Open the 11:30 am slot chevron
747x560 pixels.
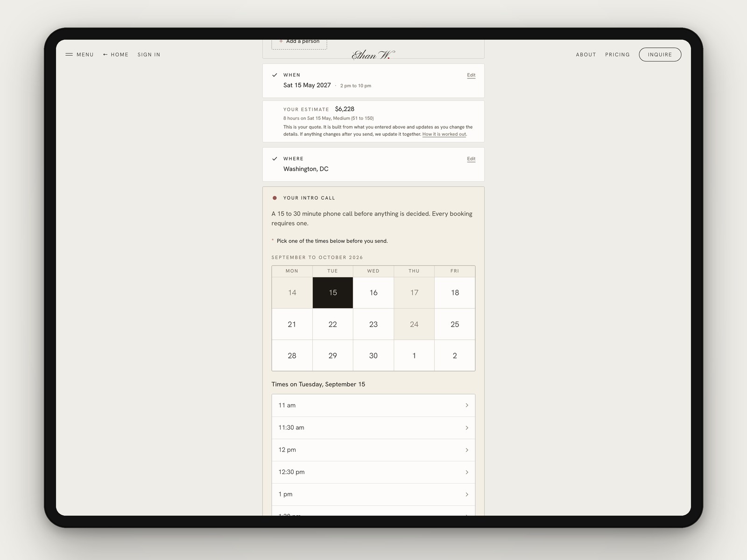coord(467,427)
